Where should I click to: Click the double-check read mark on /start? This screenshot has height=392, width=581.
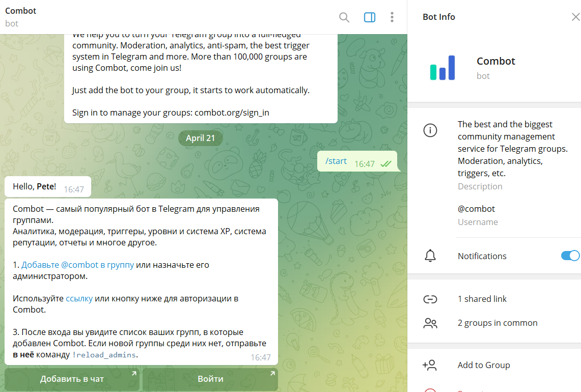pyautogui.click(x=386, y=164)
